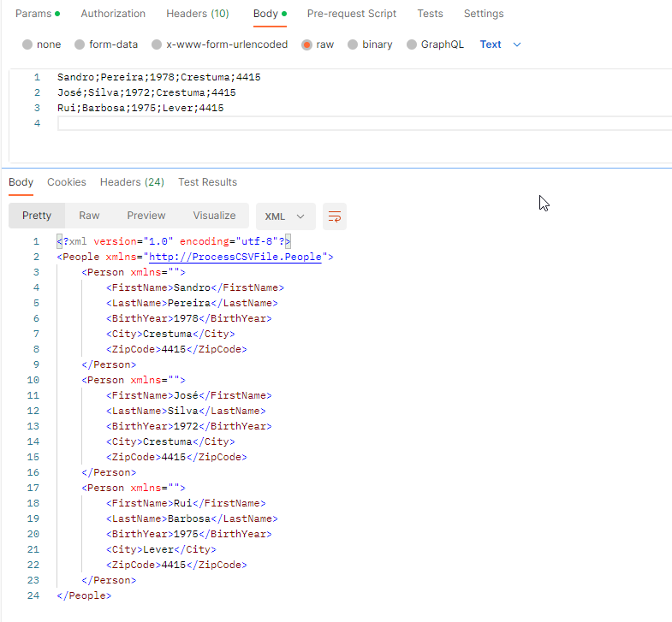Switch to the Authorization tab
Image resolution: width=672 pixels, height=622 pixels.
point(113,14)
